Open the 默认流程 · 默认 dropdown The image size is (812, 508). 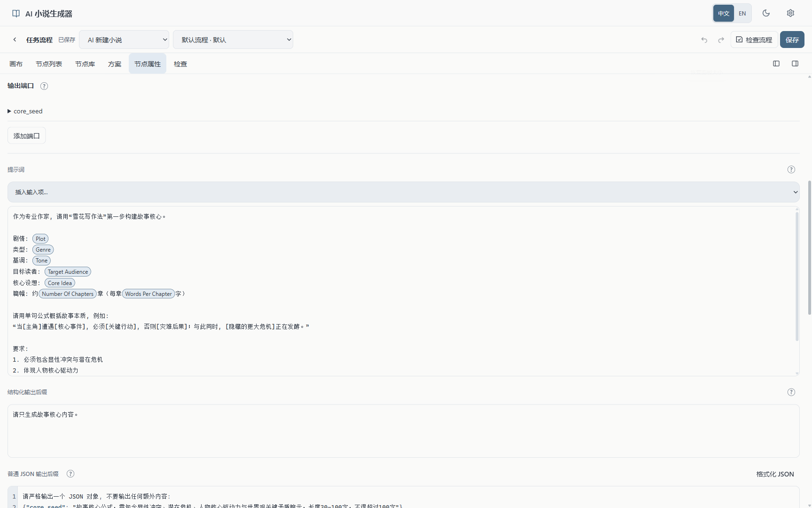click(x=233, y=40)
